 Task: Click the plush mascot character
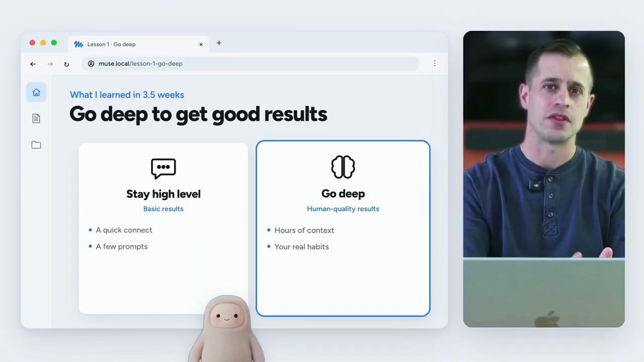[x=226, y=329]
